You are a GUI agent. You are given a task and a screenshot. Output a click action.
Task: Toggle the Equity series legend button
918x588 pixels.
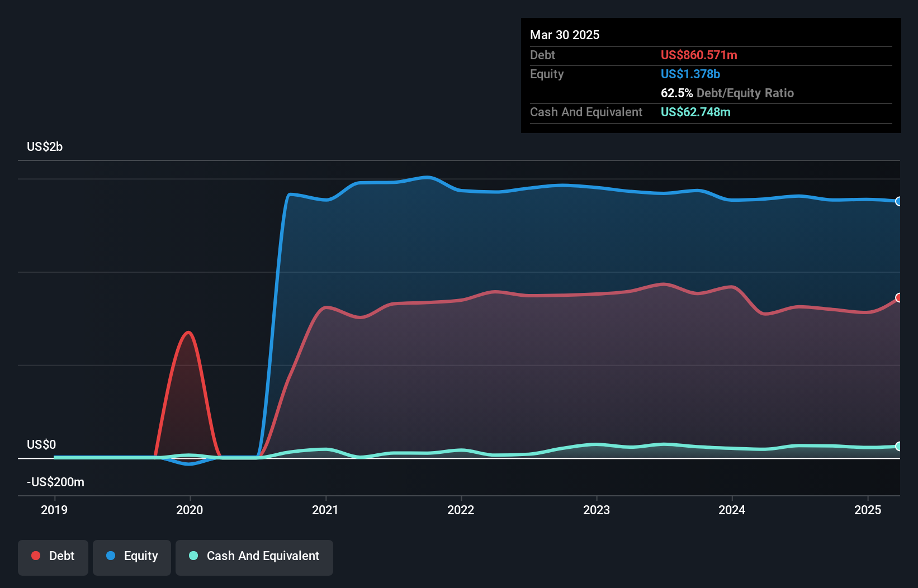click(x=132, y=557)
